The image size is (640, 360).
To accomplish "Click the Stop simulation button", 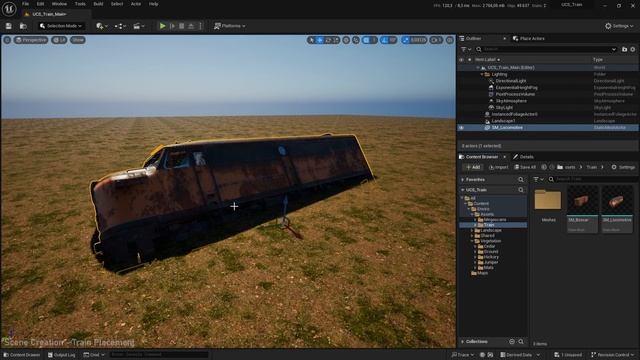I will 182,26.
